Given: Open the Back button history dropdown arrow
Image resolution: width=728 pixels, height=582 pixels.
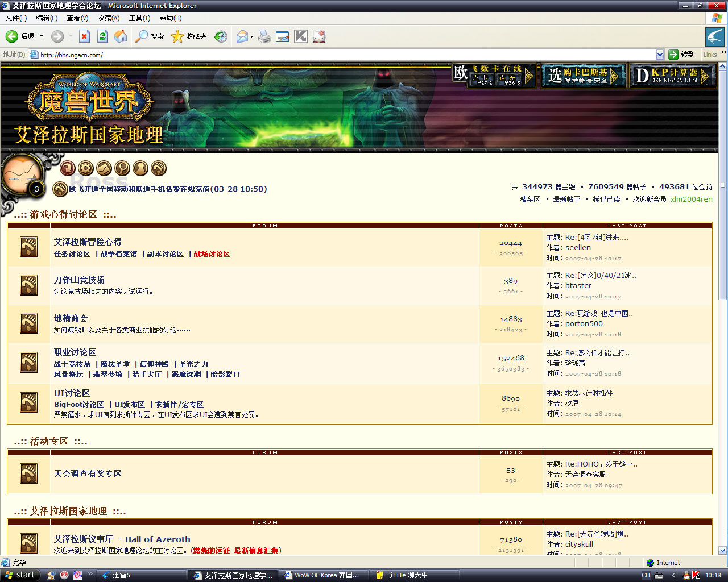Looking at the screenshot, I should click(x=42, y=36).
